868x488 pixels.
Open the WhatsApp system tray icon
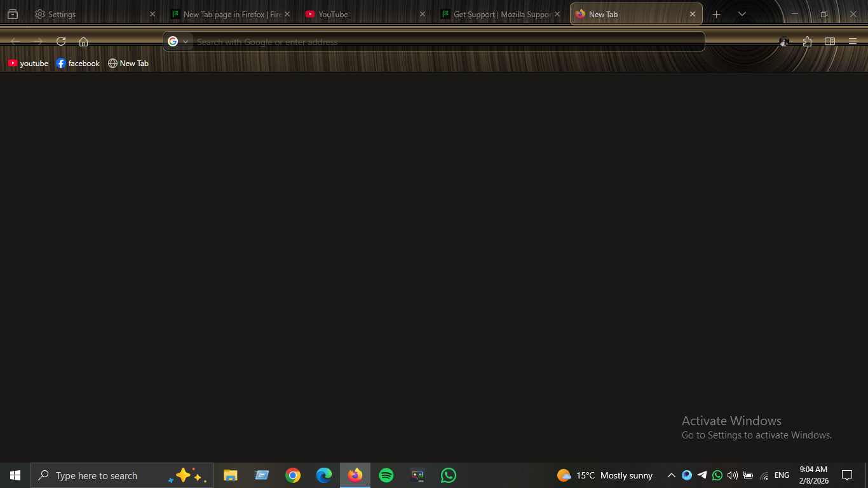click(717, 475)
